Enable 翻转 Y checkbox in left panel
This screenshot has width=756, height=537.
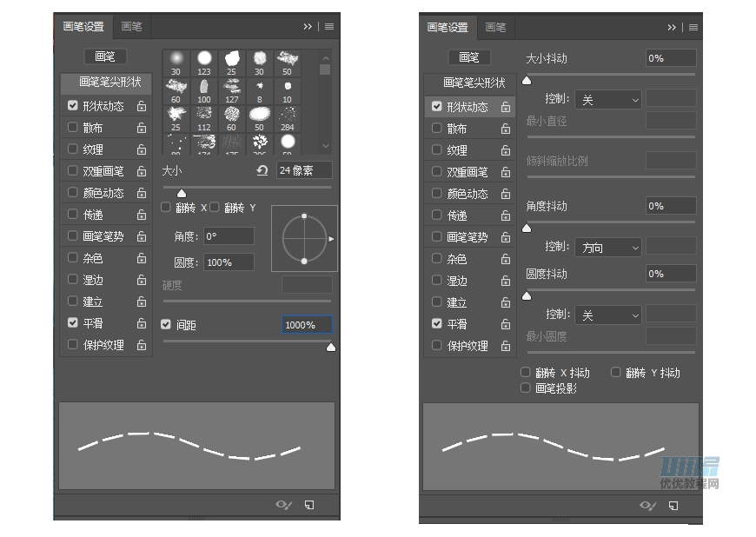[x=215, y=208]
